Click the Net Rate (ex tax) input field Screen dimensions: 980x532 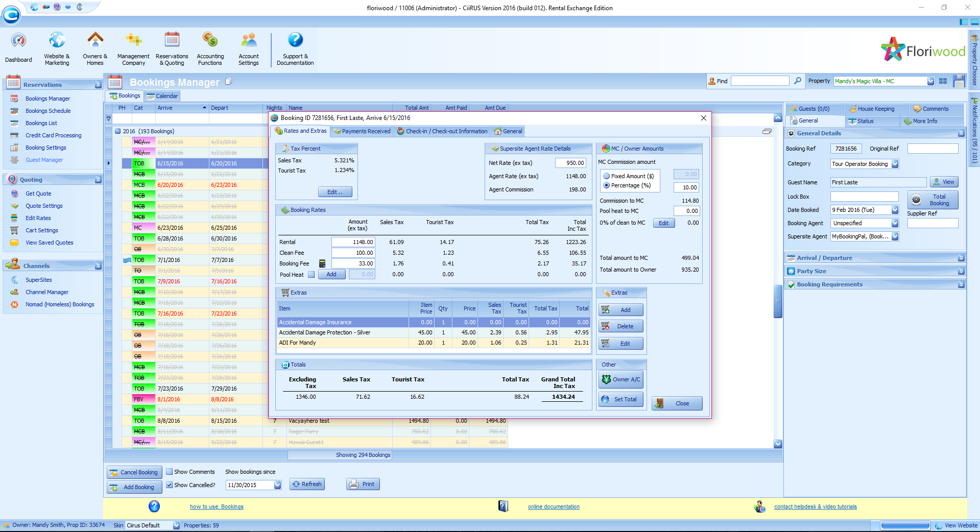point(570,163)
